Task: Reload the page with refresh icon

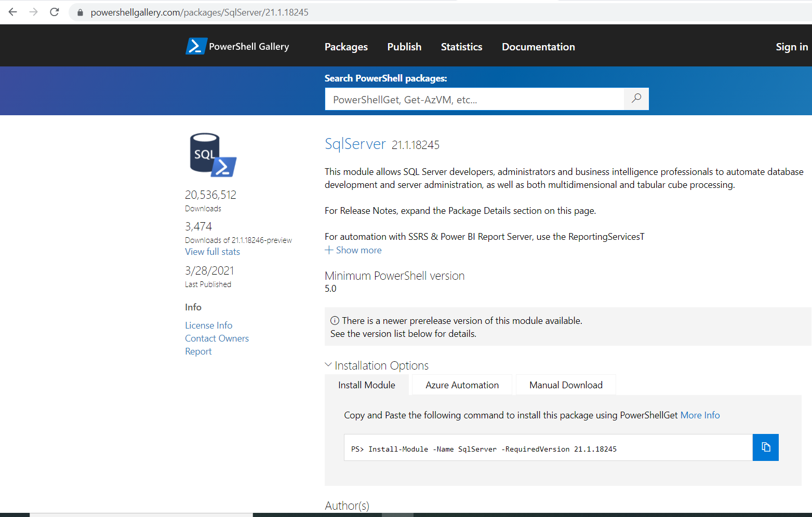Action: [x=55, y=12]
